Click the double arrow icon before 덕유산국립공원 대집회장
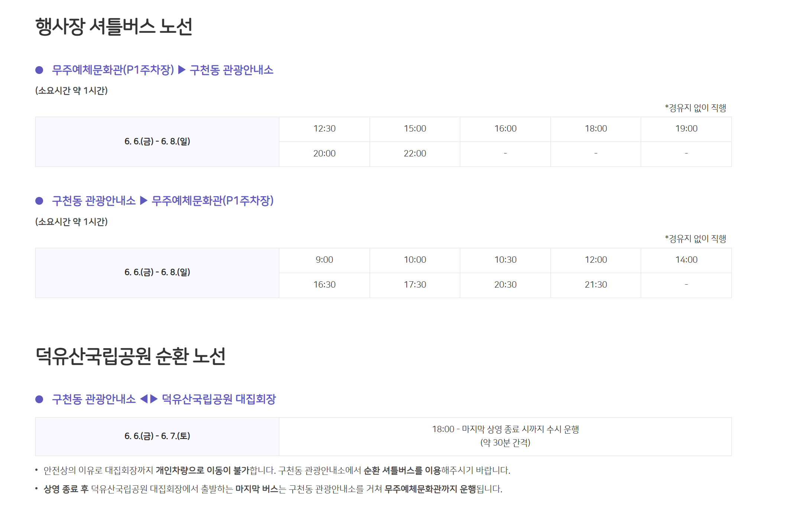Viewport: 812px width, 518px height. click(x=149, y=399)
